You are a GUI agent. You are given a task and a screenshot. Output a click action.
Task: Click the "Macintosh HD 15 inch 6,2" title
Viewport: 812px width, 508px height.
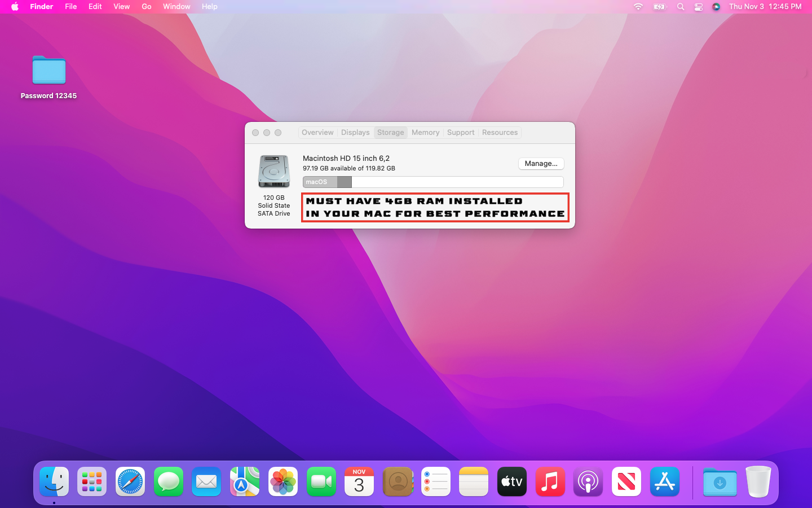click(x=346, y=158)
